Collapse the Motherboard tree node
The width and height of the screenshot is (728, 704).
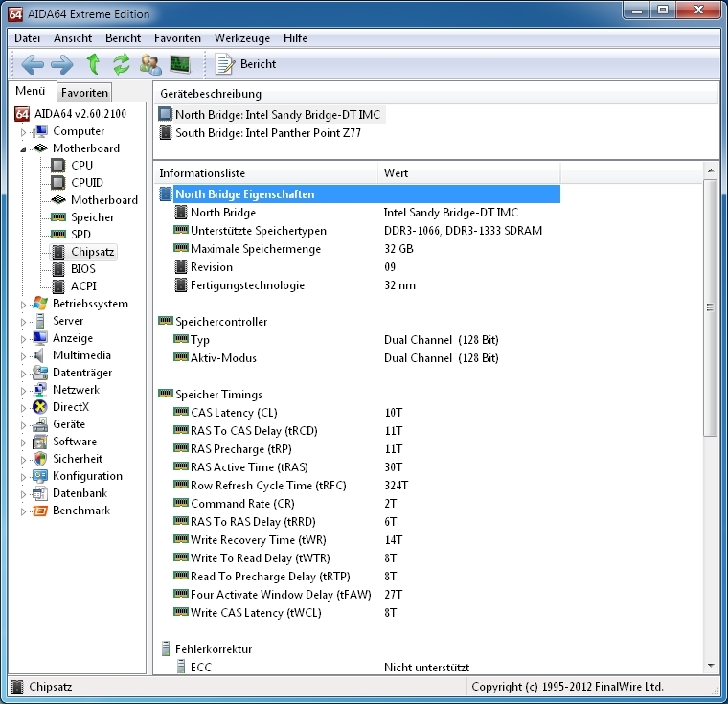click(x=24, y=149)
